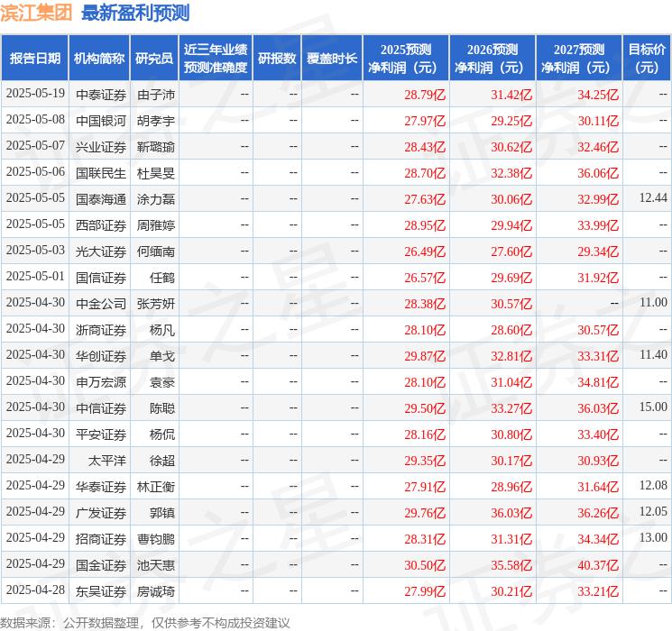Select the 国联民生 institution cell
This screenshot has height=631, width=672.
[101, 173]
